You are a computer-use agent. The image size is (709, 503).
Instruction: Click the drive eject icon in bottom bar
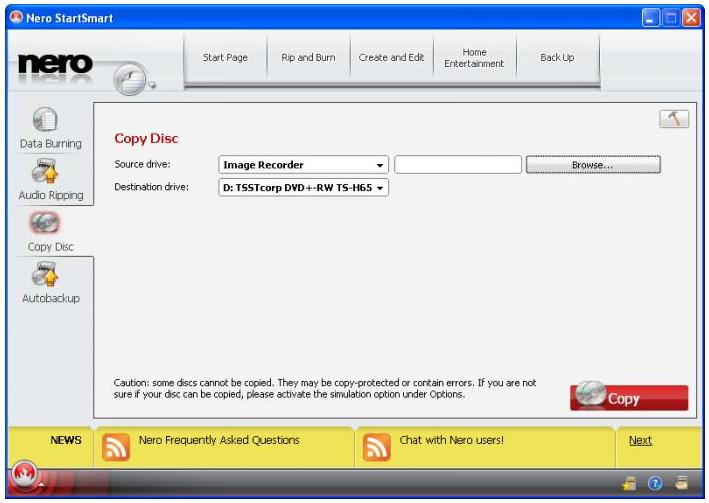pyautogui.click(x=681, y=483)
